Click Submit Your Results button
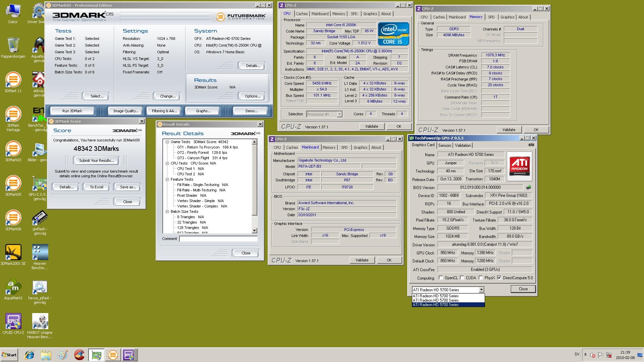Viewport: 644px width, 362px height. click(x=97, y=161)
